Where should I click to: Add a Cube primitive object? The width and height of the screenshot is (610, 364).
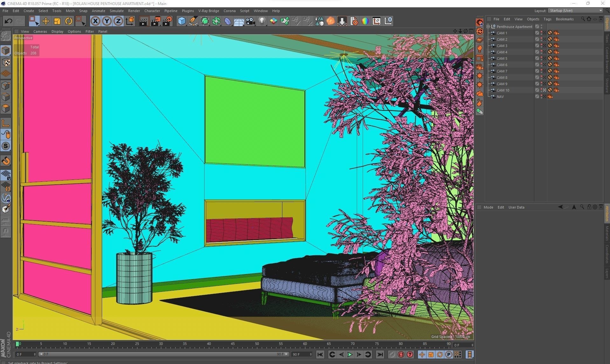[x=182, y=21]
